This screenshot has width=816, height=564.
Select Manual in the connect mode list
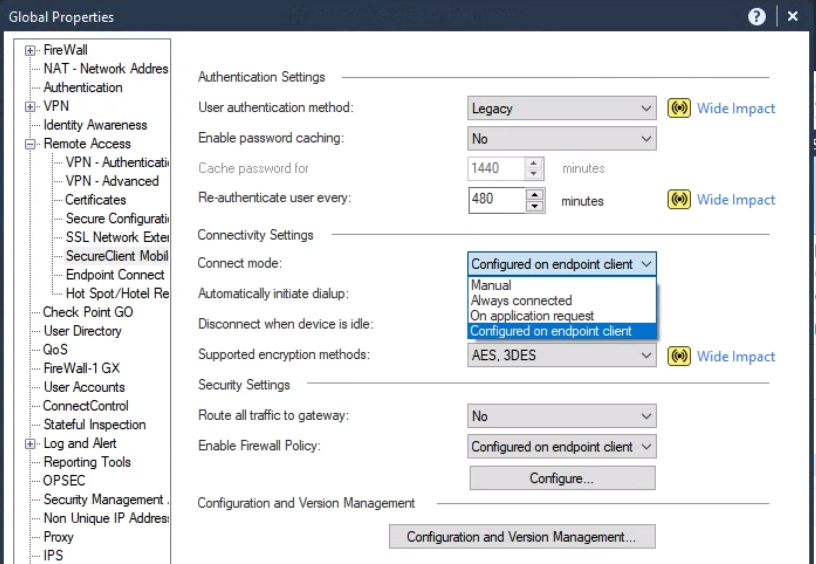tap(490, 285)
